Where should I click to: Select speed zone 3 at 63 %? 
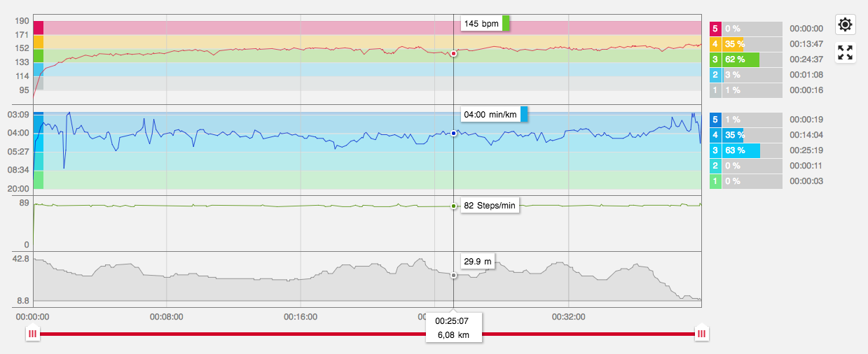click(x=745, y=150)
